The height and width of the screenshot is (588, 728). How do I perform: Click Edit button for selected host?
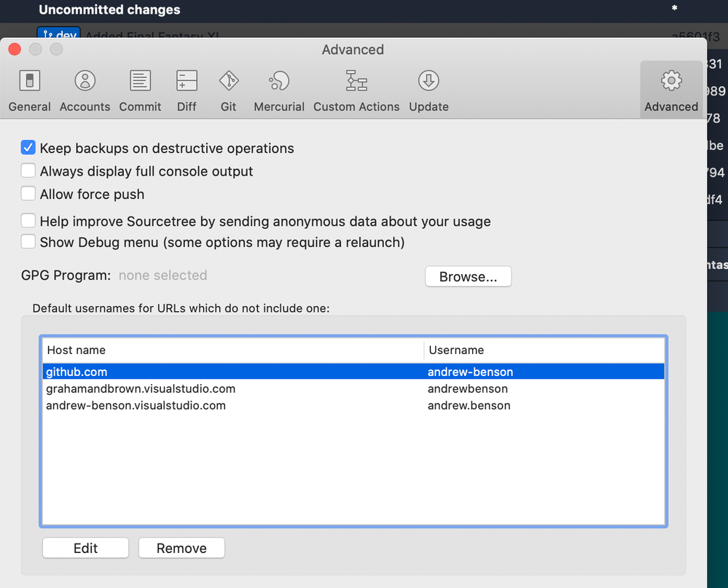tap(85, 548)
